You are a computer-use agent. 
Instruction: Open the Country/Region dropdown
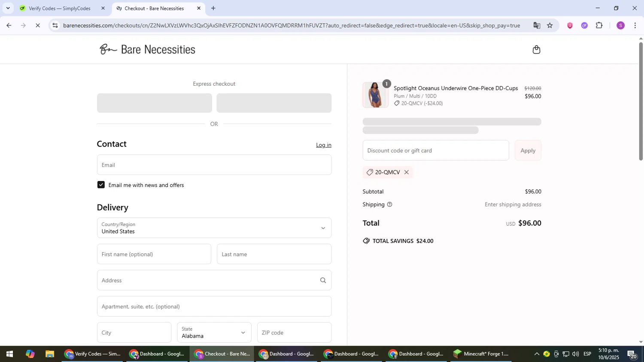point(214,228)
